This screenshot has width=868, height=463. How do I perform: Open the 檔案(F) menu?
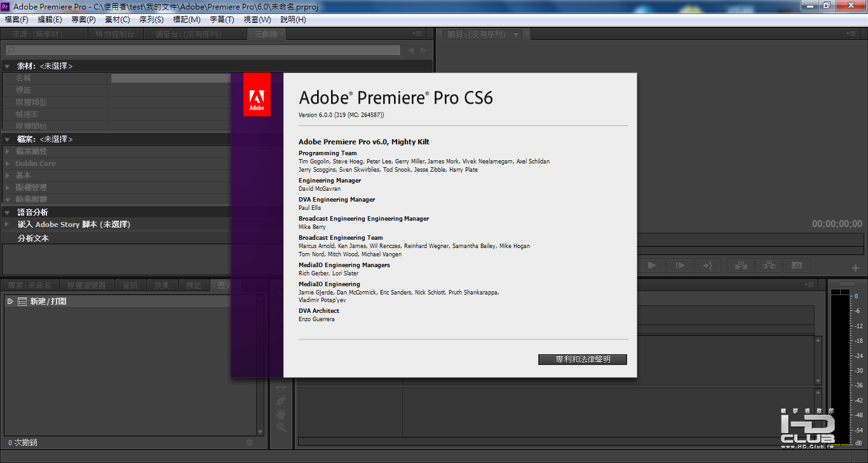pos(17,20)
